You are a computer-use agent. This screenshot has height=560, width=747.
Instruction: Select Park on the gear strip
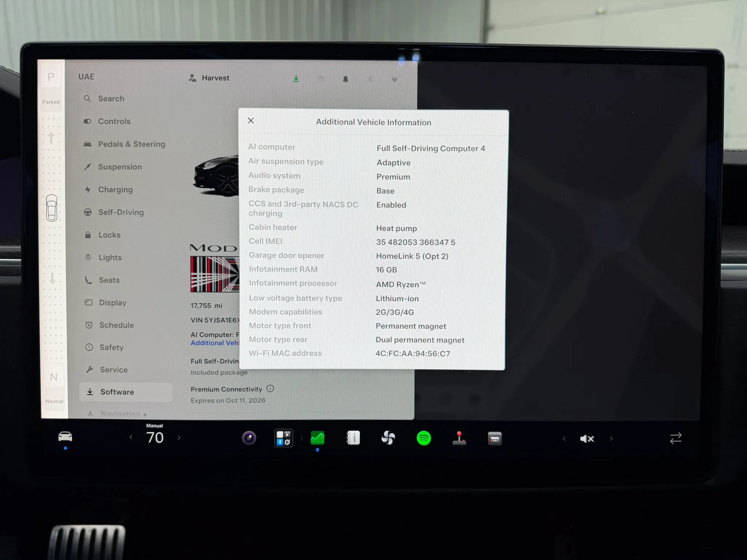click(51, 77)
